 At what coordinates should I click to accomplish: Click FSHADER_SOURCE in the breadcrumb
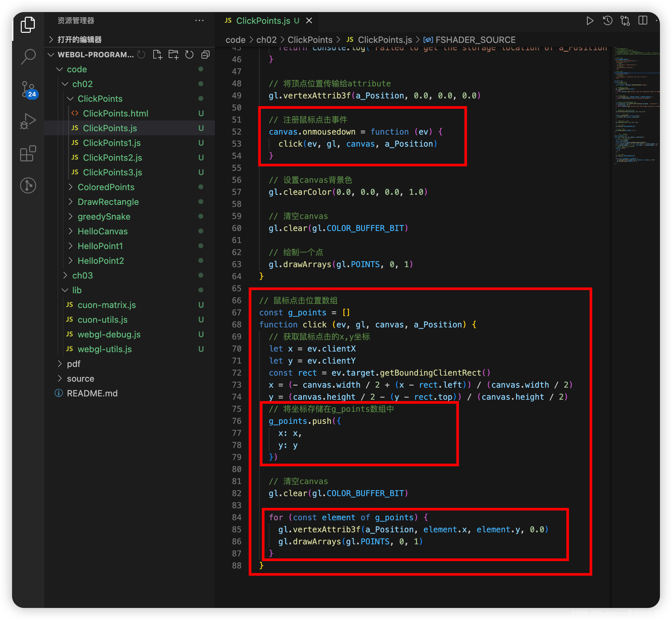(x=475, y=40)
